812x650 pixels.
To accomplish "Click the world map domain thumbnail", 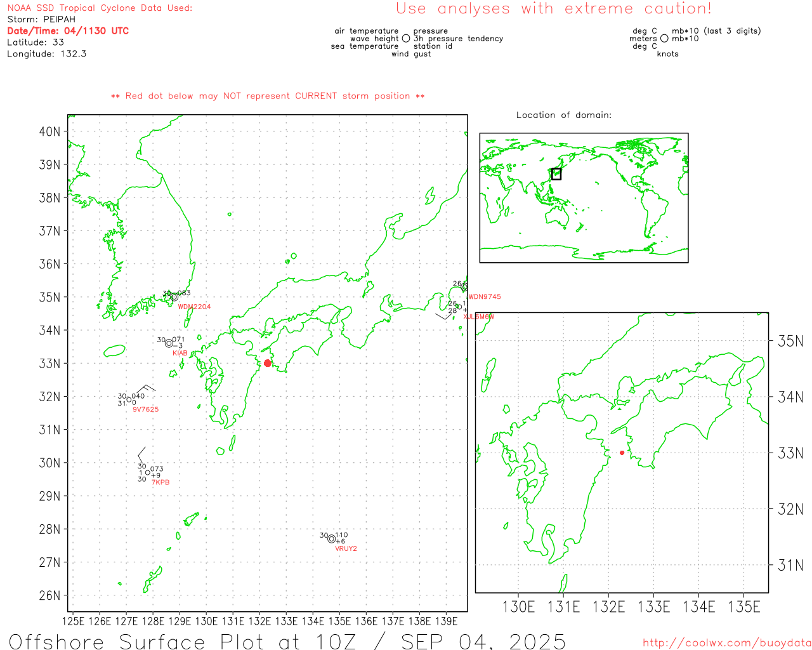I will point(584,198).
